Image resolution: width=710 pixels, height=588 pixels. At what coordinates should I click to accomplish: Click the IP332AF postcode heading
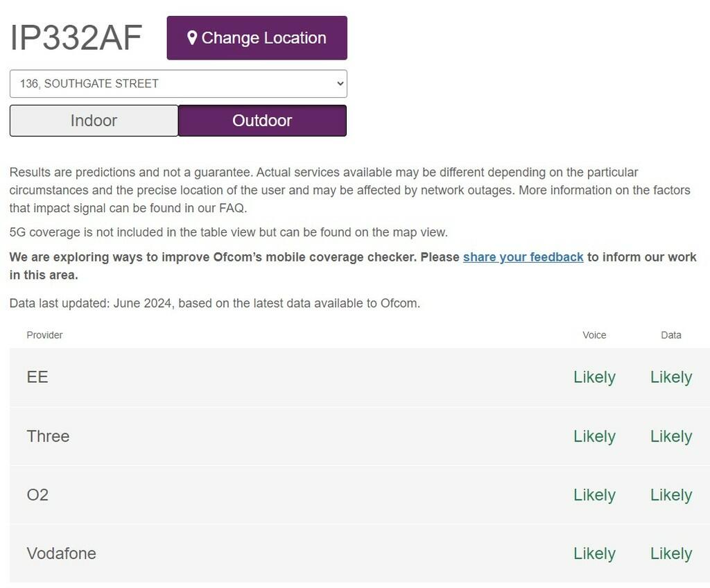pos(76,38)
